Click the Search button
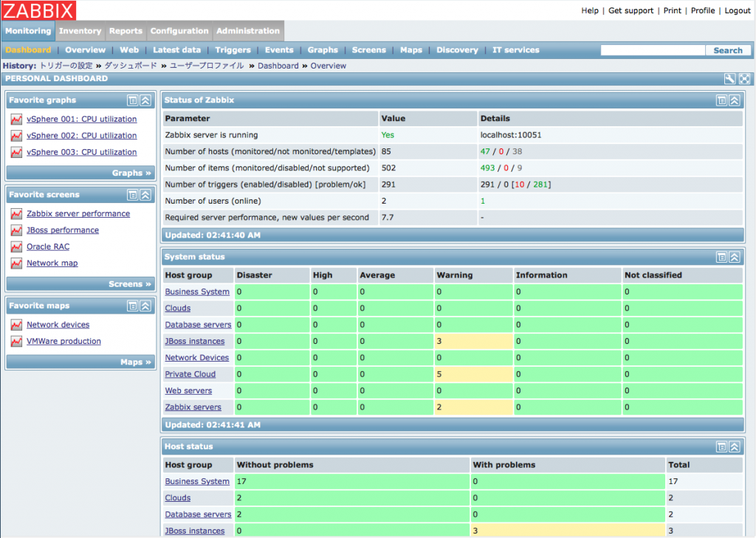The image size is (756, 538). point(729,49)
